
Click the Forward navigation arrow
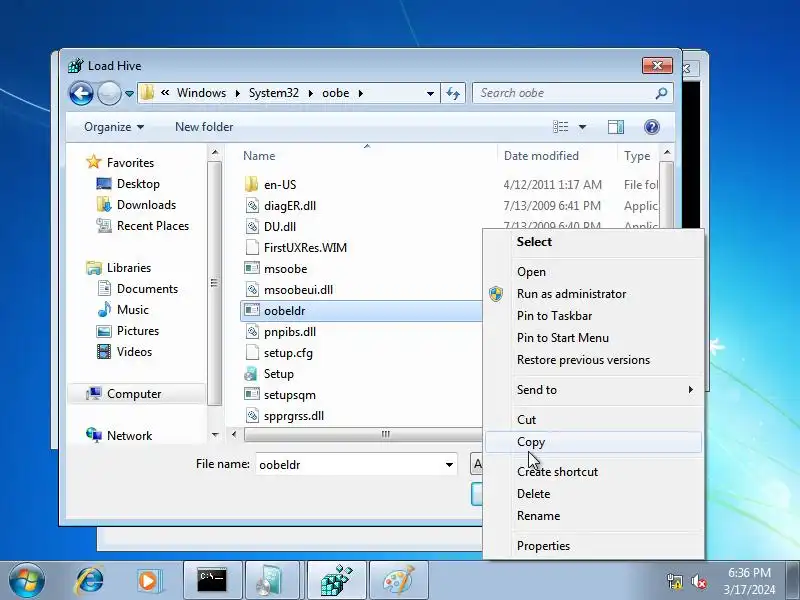click(x=109, y=93)
